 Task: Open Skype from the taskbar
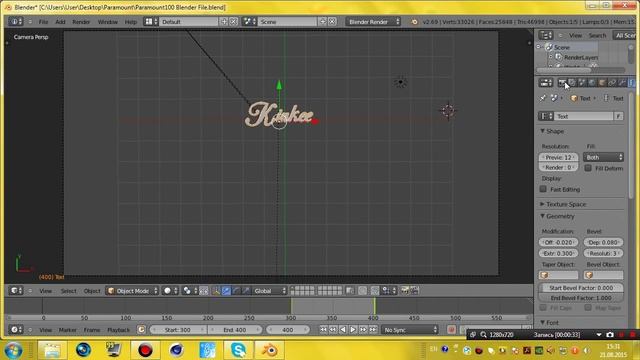point(238,350)
